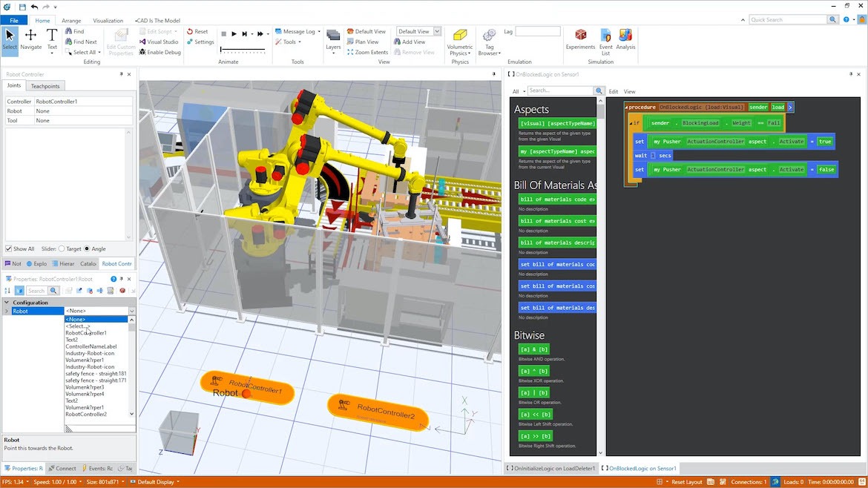Switch to Default View

(366, 32)
